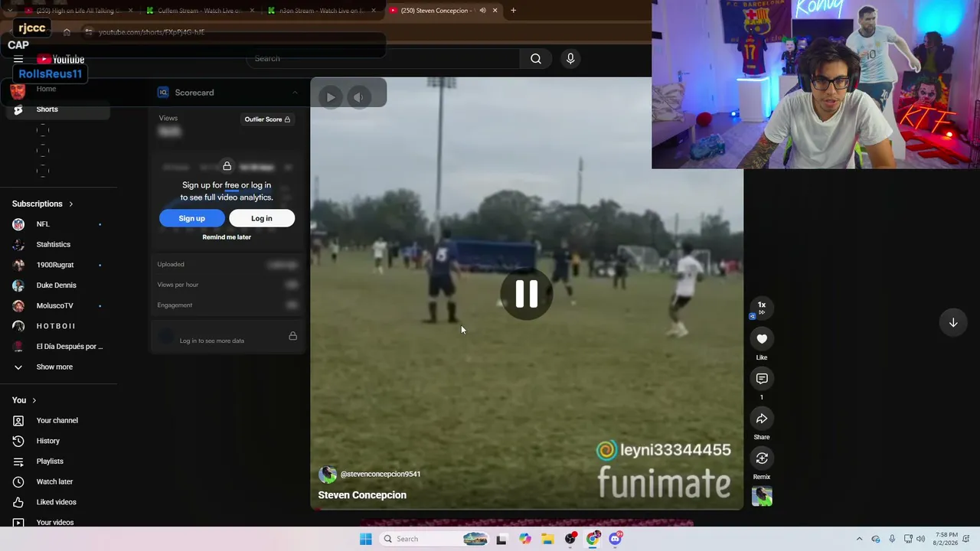Switch to OBS Studio taskbar icon
980x551 pixels.
tap(570, 539)
